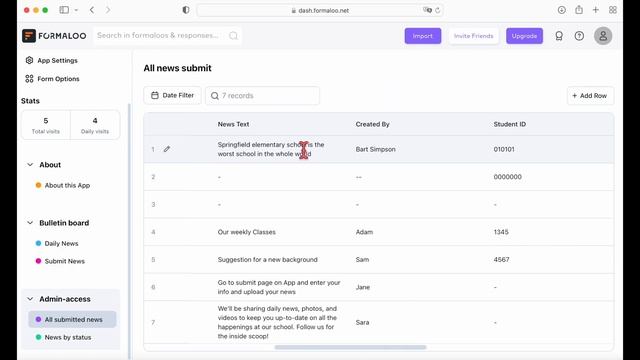Click the All news submit heading
640x360 pixels.
point(177,68)
